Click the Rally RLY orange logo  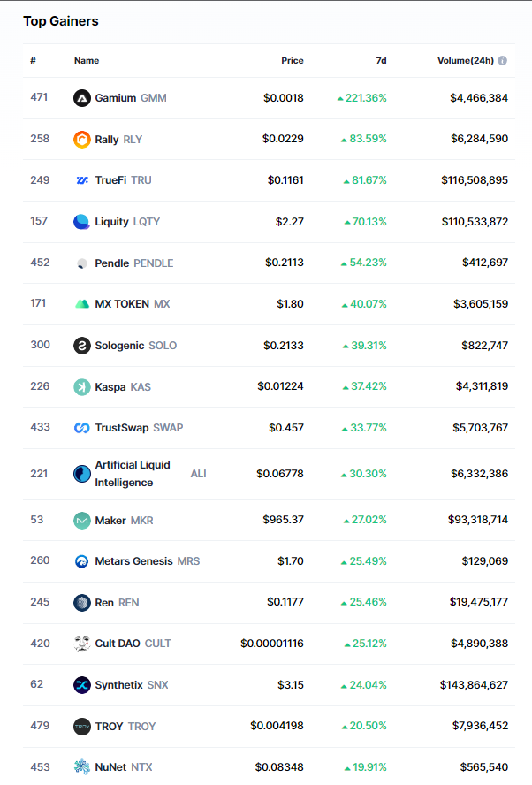point(82,139)
